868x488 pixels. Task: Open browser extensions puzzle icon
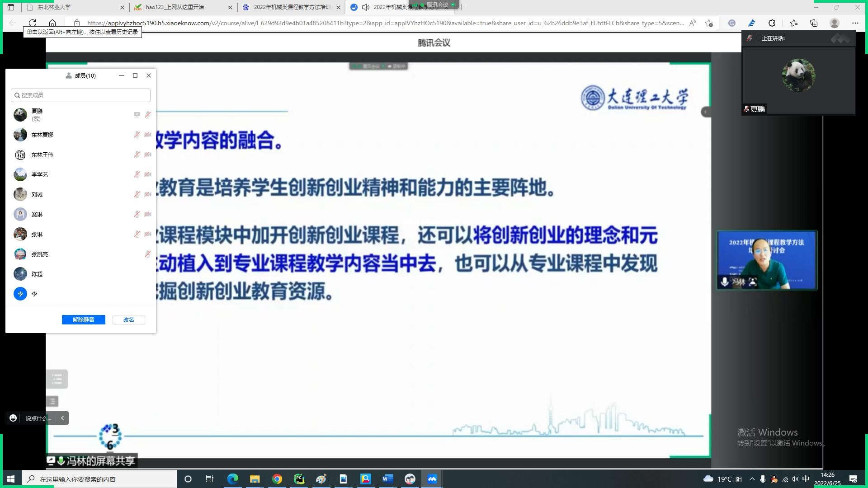(x=772, y=23)
